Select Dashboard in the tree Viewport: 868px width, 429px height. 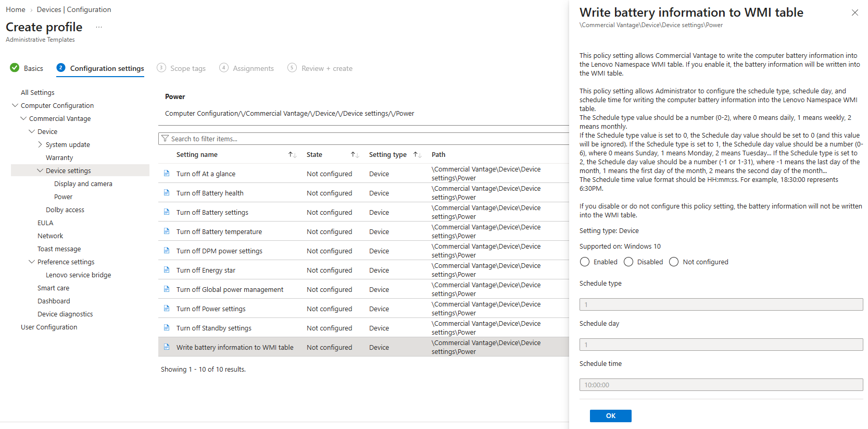[x=54, y=301]
